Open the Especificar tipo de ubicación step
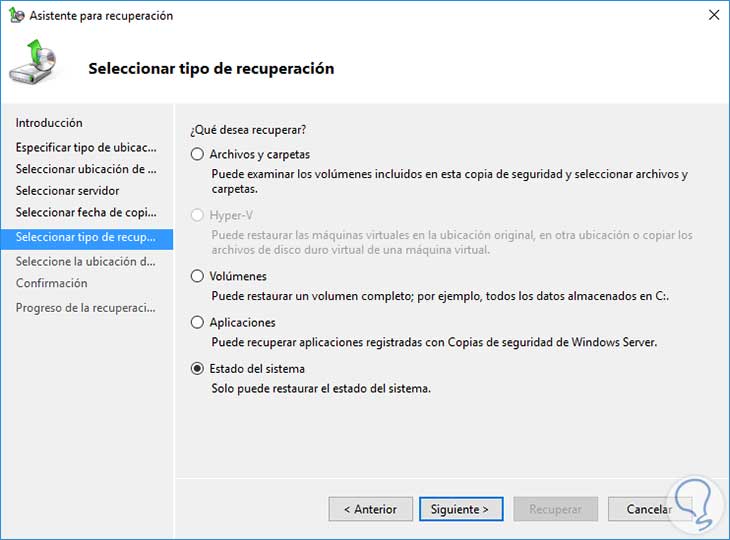Image resolution: width=730 pixels, height=540 pixels. [85, 147]
